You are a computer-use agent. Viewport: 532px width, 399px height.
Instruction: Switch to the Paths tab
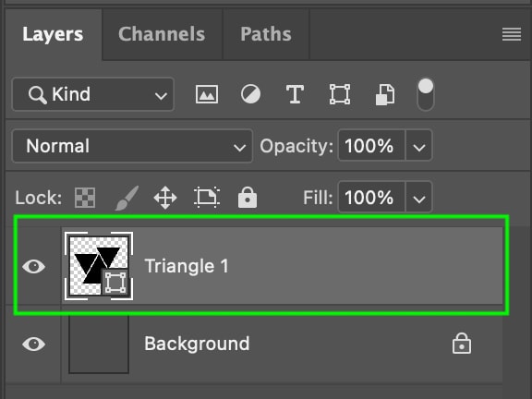(x=266, y=34)
